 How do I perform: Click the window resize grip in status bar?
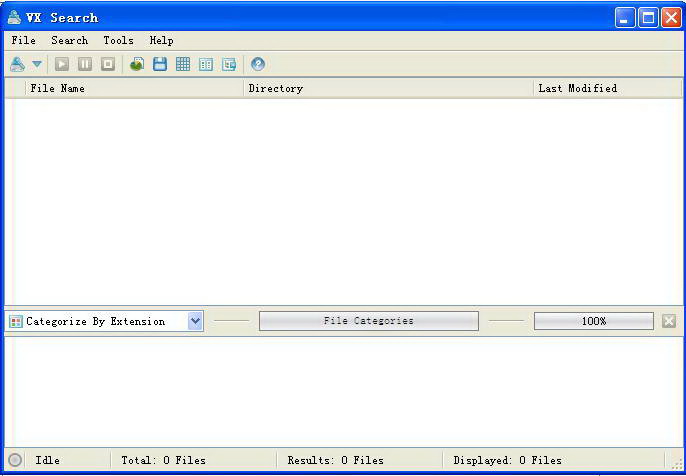[x=677, y=463]
